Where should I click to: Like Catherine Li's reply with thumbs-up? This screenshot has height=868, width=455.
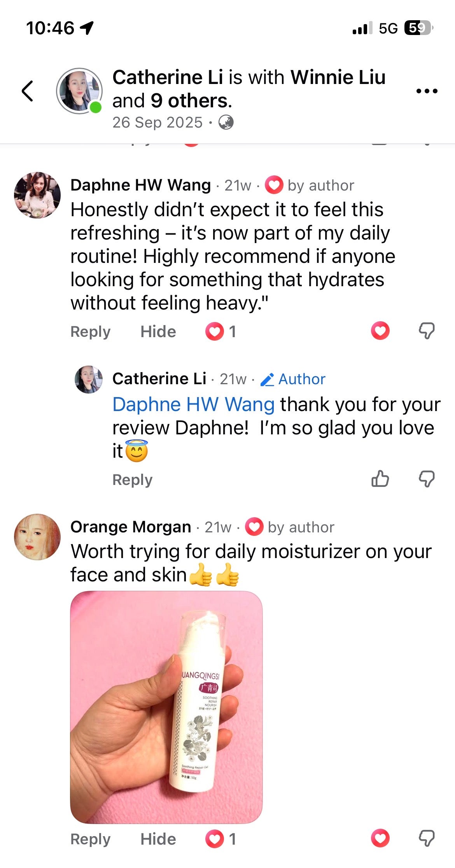click(x=380, y=479)
